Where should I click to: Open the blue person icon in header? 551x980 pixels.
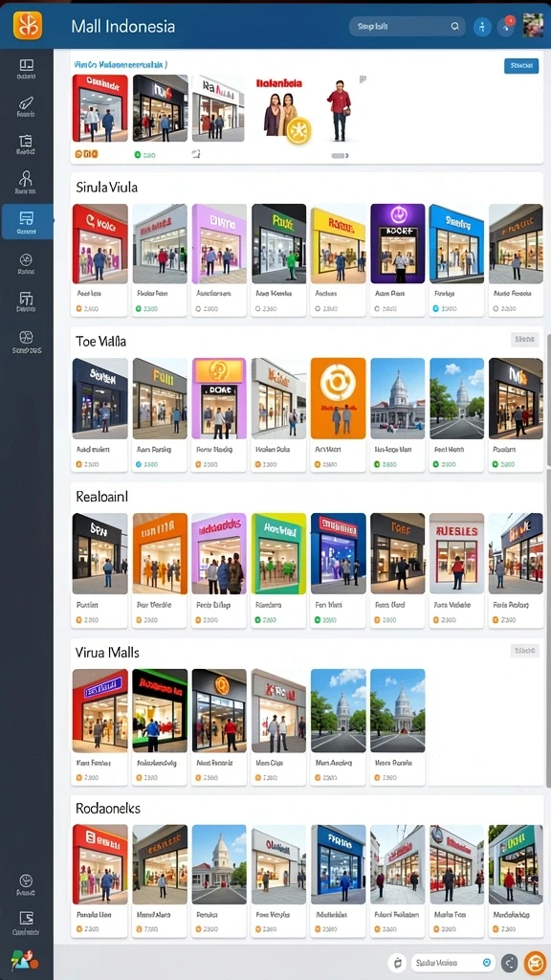click(482, 26)
